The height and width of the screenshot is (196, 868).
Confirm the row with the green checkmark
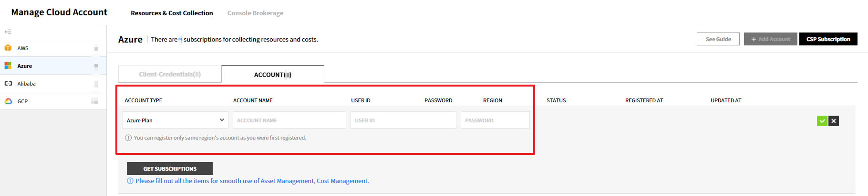pyautogui.click(x=822, y=121)
